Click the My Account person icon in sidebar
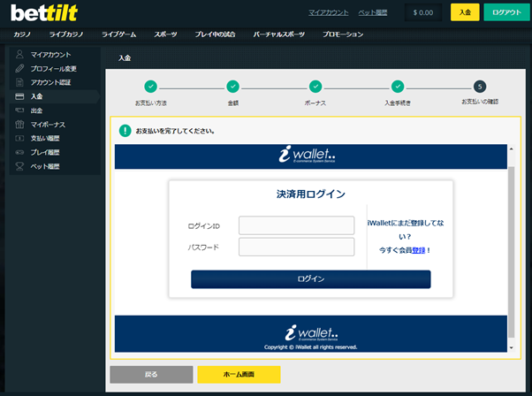The image size is (532, 396). [x=19, y=54]
